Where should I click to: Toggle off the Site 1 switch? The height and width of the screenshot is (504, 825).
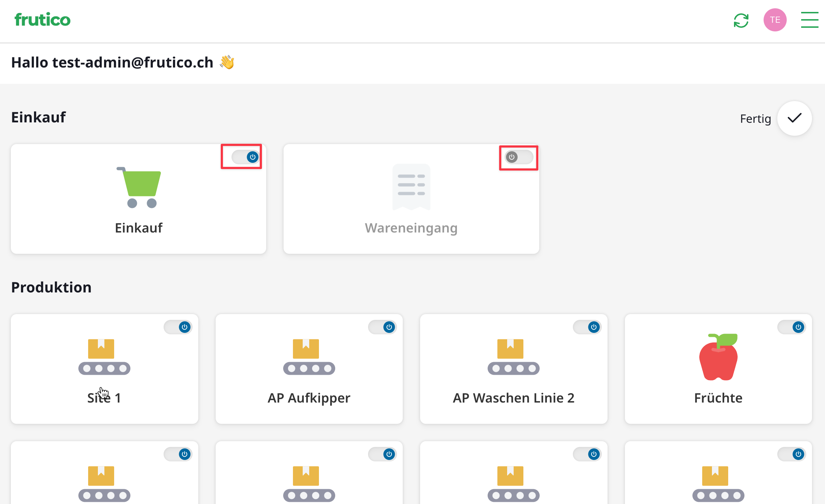point(178,327)
